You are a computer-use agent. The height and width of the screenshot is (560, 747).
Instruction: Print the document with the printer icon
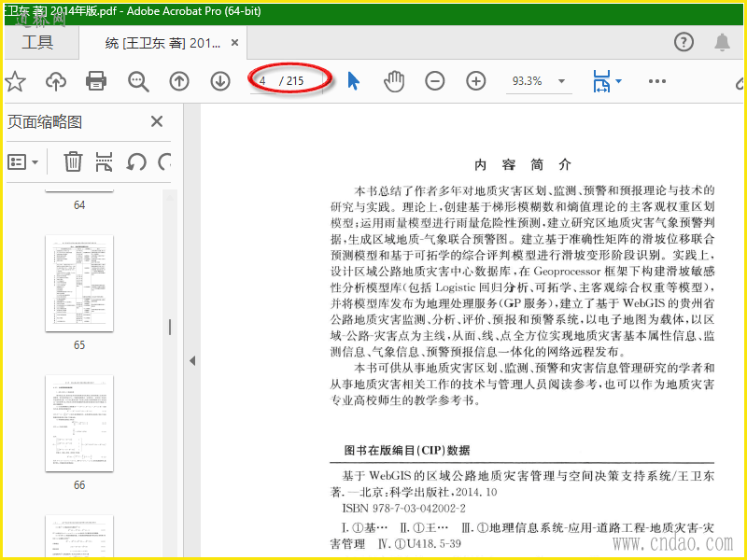click(96, 81)
